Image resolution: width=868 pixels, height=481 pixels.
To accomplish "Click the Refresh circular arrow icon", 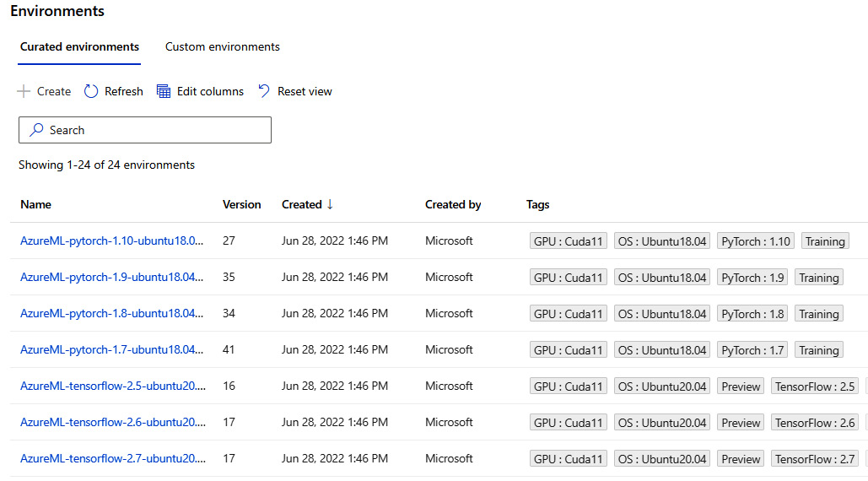I will (91, 91).
